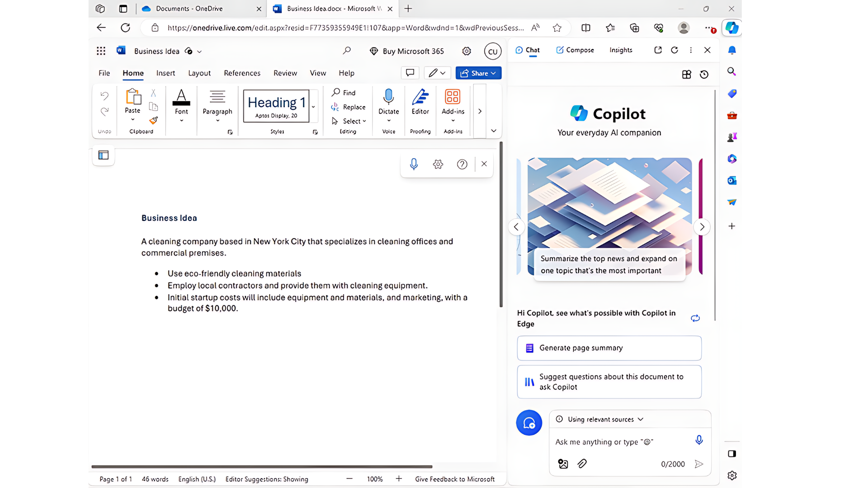868x488 pixels.
Task: Expand the Share button dropdown
Action: (493, 73)
